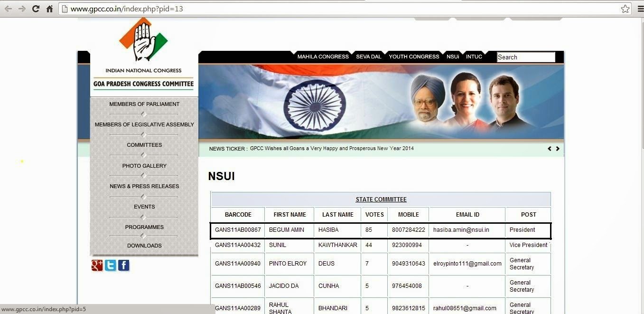Click the BARCODE column header
Viewport: 644px width, 314px height.
[238, 215]
